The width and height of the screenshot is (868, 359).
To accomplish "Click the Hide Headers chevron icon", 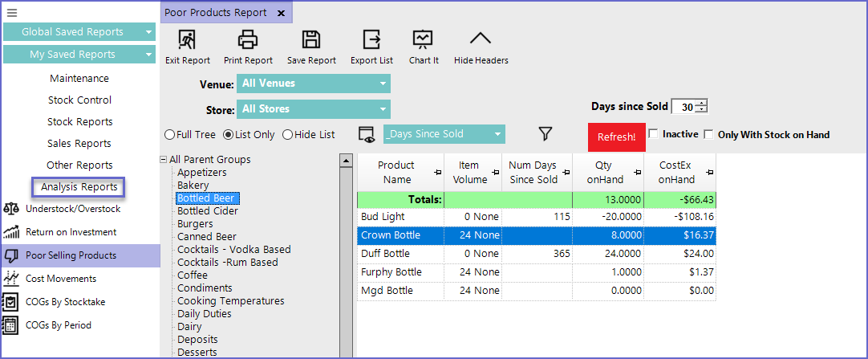I will 481,39.
